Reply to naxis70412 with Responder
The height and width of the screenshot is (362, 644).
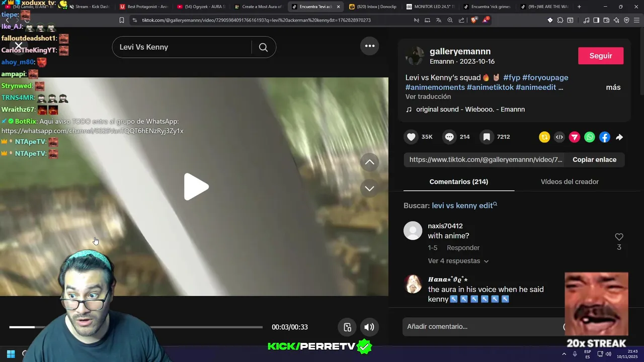click(463, 248)
